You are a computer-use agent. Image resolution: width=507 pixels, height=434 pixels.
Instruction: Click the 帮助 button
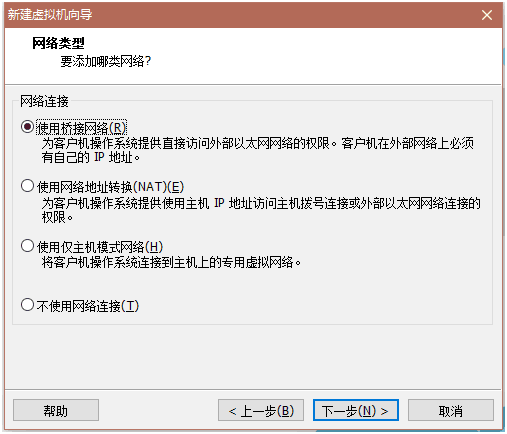click(x=56, y=410)
